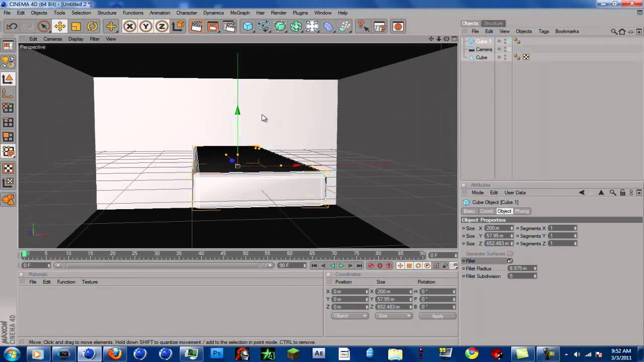
Task: Click the Attributes back arrow
Action: click(x=582, y=193)
